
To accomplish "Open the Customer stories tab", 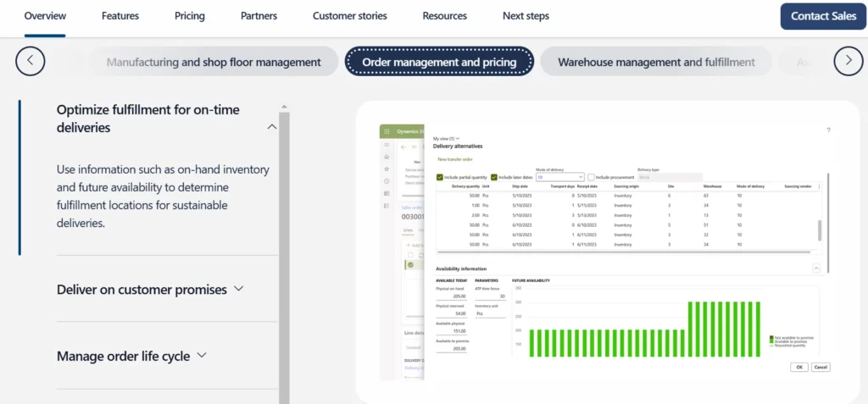I will click(x=350, y=16).
